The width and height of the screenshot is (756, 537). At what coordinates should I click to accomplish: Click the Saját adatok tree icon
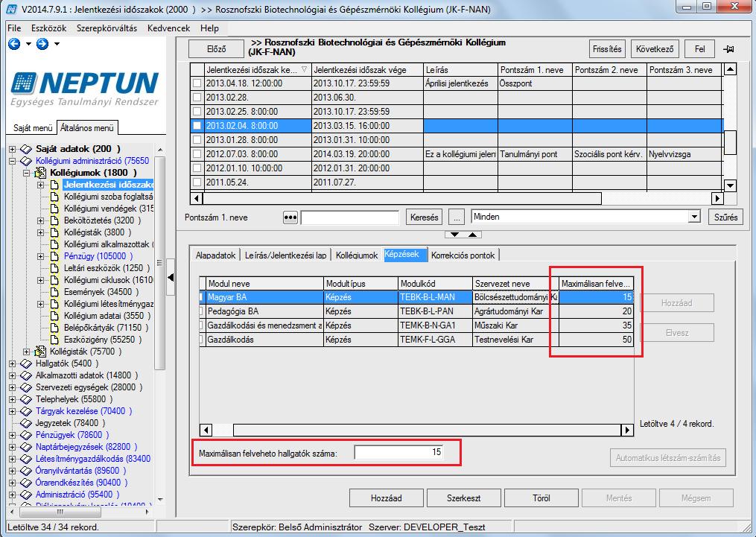coord(26,149)
